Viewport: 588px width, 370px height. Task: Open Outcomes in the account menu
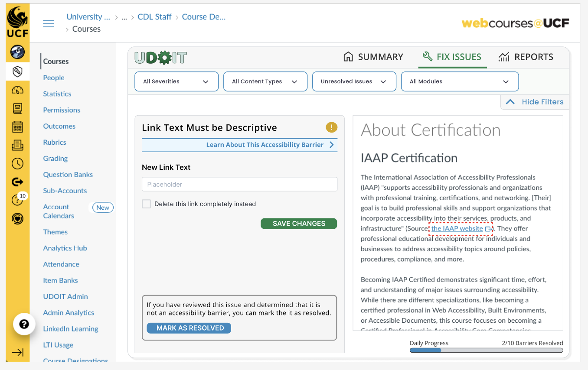pos(59,126)
